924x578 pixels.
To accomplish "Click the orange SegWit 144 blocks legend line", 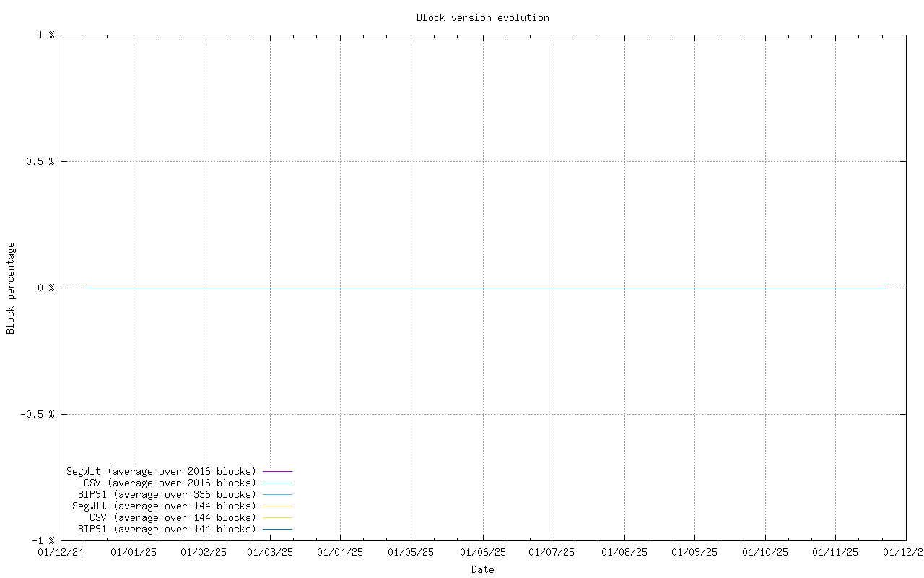I will 277,506.
